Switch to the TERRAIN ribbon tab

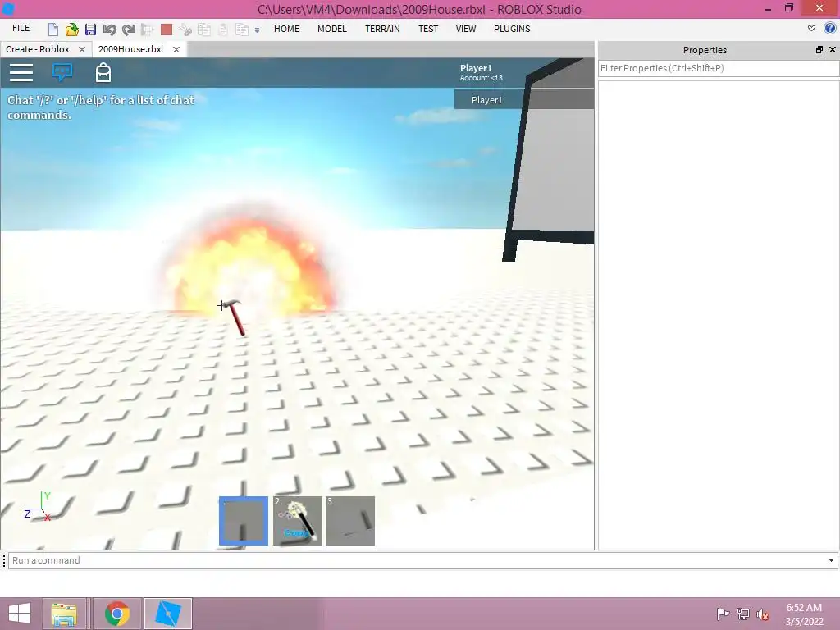pos(382,29)
